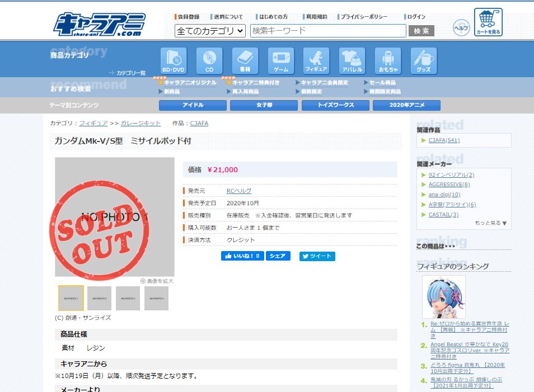This screenshot has height=392, width=534.
Task: Open ranking 1 Re:ゼロ レム figure link
Action: [470, 330]
